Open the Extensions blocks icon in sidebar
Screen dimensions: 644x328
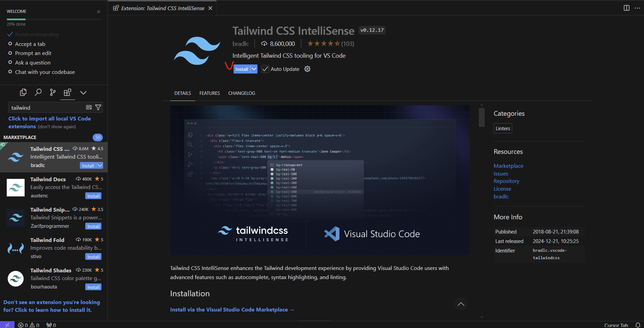point(67,92)
